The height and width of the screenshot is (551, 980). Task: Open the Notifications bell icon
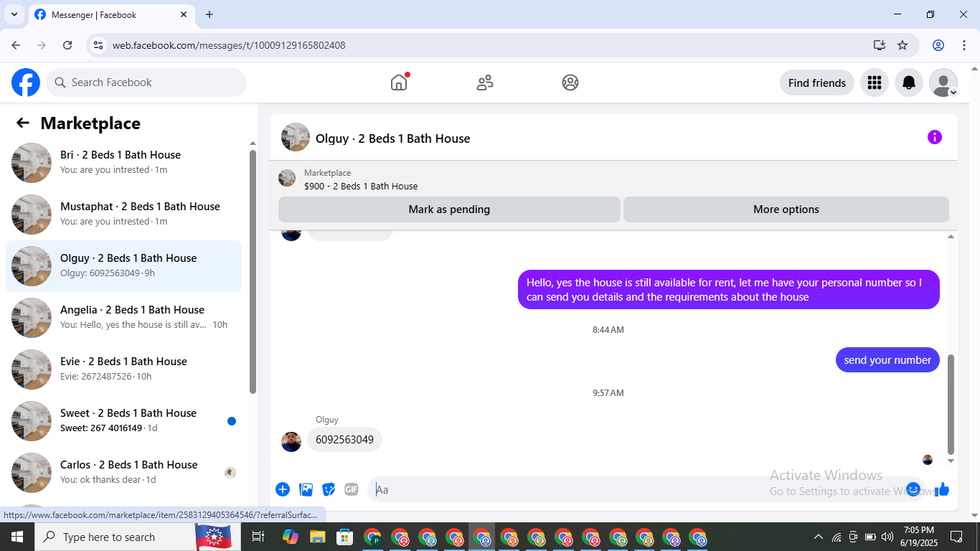click(x=909, y=83)
